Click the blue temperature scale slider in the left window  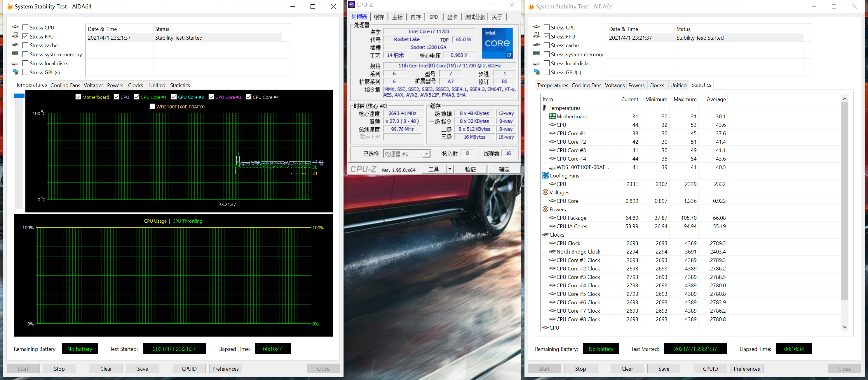19,96
